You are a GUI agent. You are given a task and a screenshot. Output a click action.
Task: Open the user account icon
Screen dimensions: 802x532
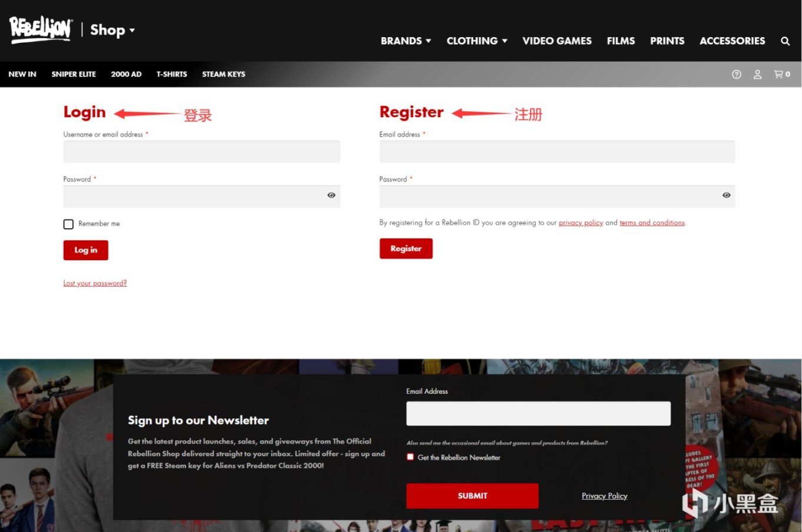tap(758, 74)
